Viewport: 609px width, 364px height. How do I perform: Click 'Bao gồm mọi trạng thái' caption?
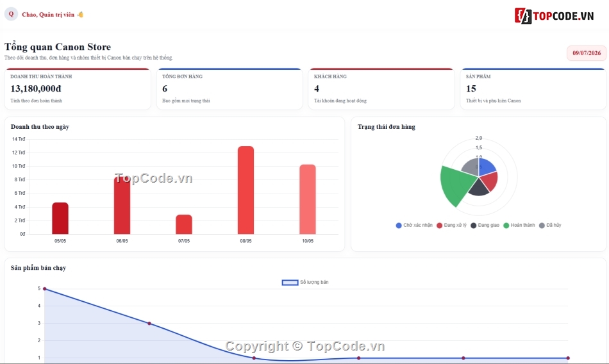point(186,101)
